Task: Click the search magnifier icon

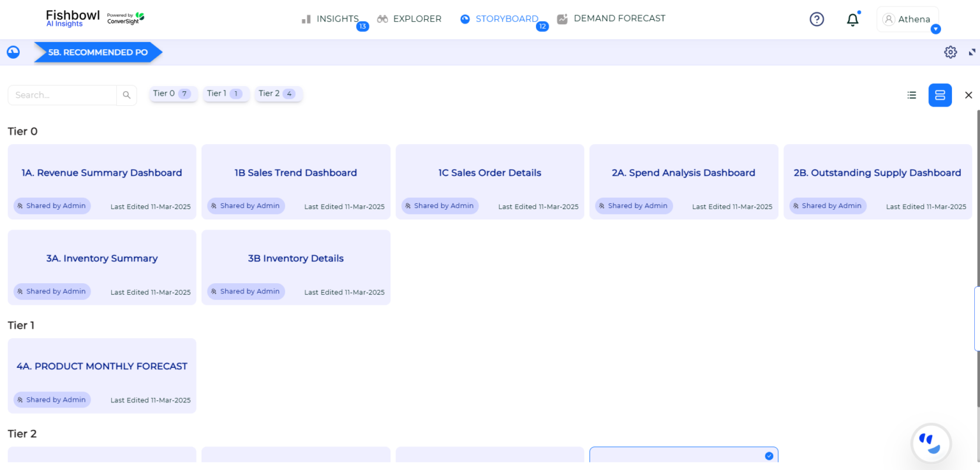Action: (x=127, y=95)
